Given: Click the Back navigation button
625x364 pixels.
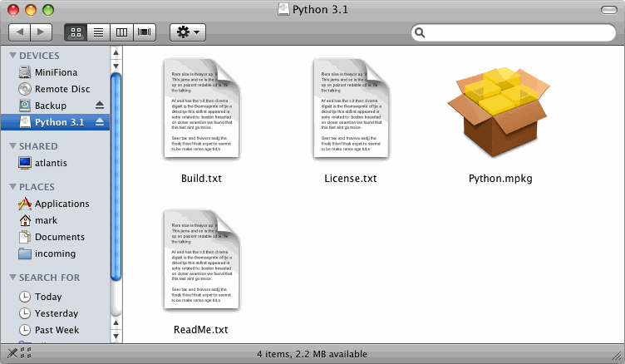Looking at the screenshot, I should point(19,32).
